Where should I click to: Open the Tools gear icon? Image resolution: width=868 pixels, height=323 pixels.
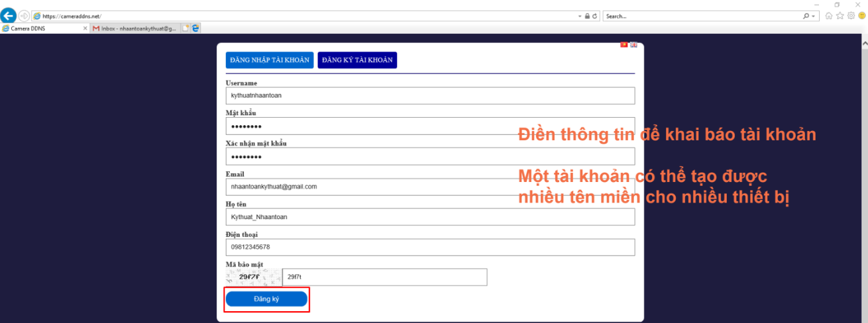850,16
